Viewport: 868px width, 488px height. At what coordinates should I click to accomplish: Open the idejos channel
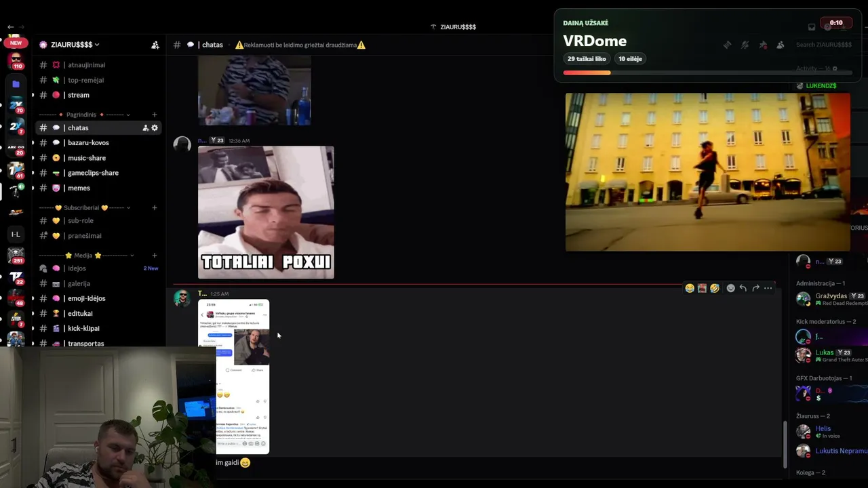click(77, 268)
